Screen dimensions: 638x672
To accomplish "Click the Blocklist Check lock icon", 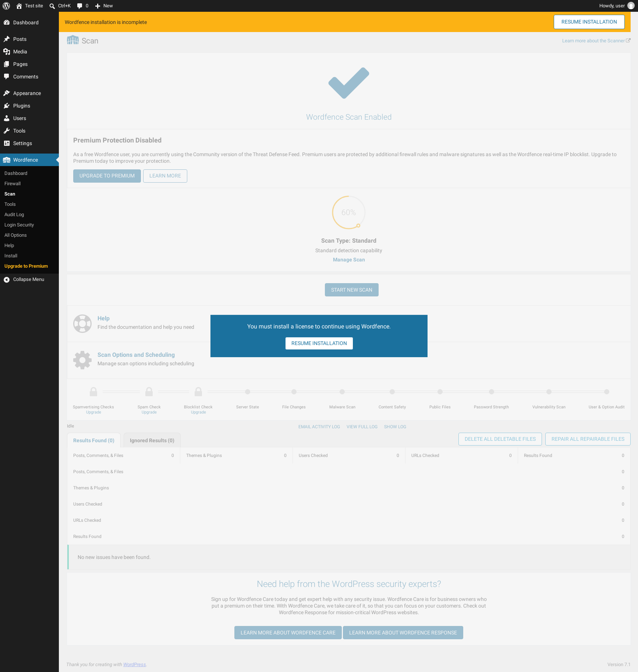I will click(x=198, y=391).
